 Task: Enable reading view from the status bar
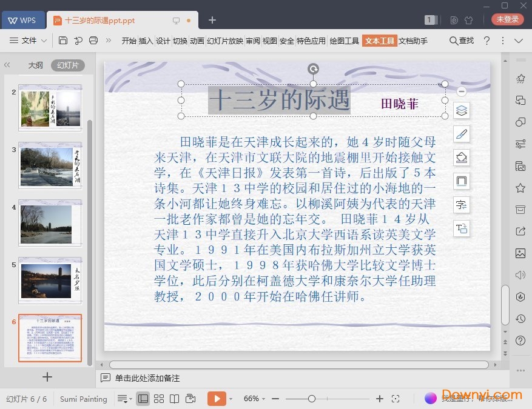(x=175, y=399)
